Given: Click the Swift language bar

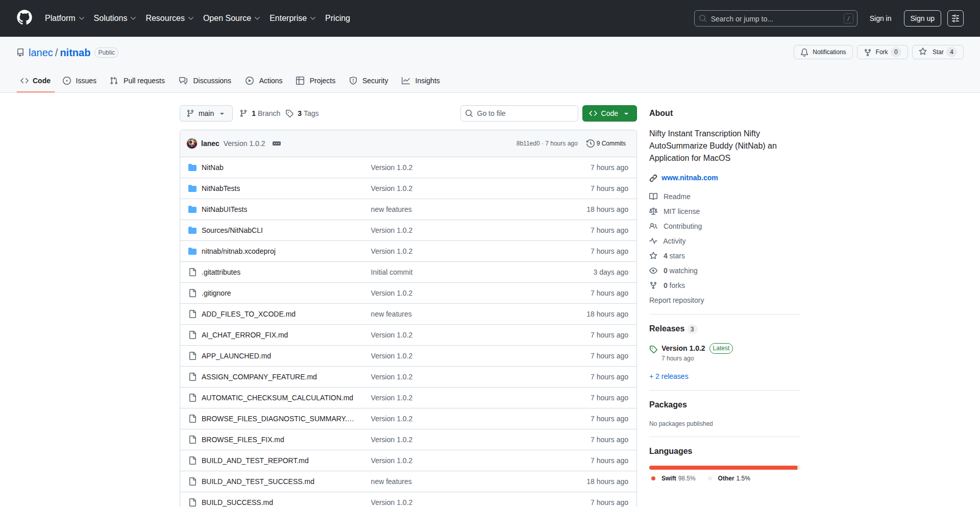Looking at the screenshot, I should [x=723, y=468].
